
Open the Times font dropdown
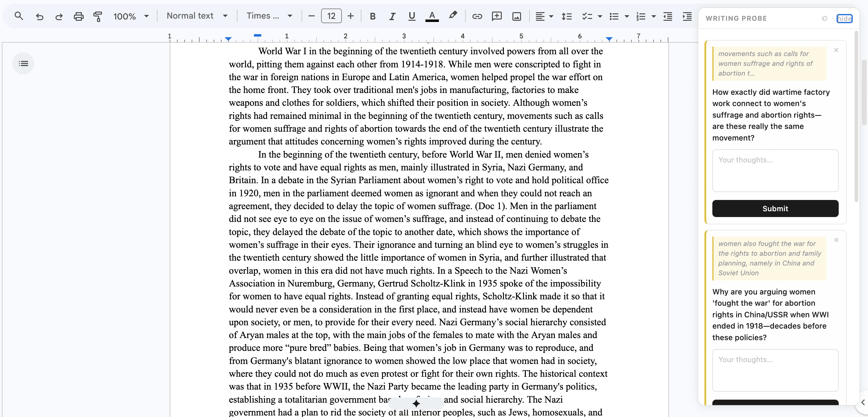[x=269, y=16]
